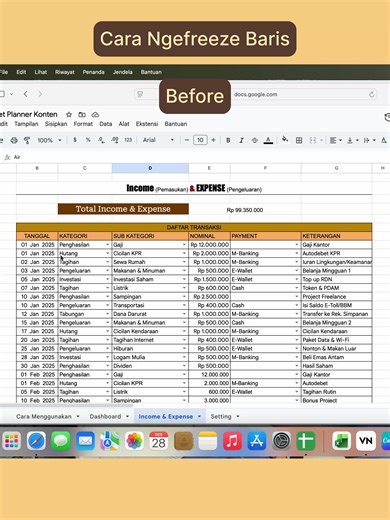390x520 pixels.
Task: Go forward with Safari forward arrow
Action: [x=40, y=94]
